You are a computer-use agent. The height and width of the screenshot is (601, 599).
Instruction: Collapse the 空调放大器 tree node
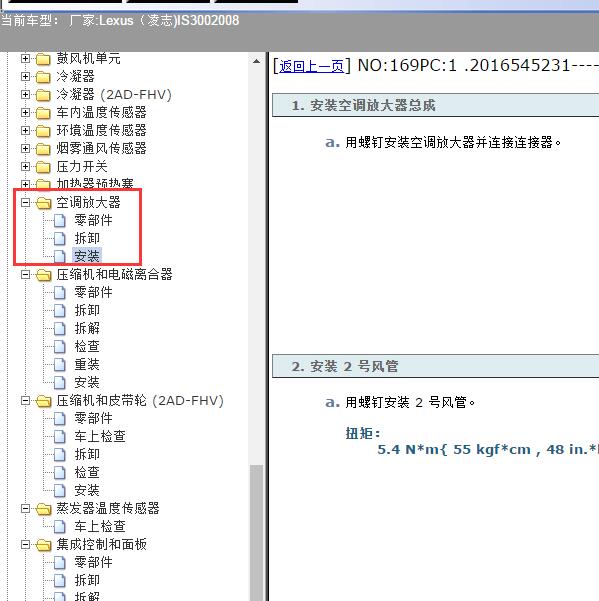click(x=25, y=202)
